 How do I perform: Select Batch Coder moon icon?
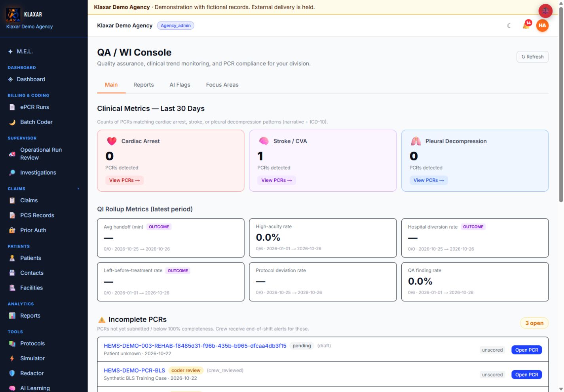tap(12, 122)
